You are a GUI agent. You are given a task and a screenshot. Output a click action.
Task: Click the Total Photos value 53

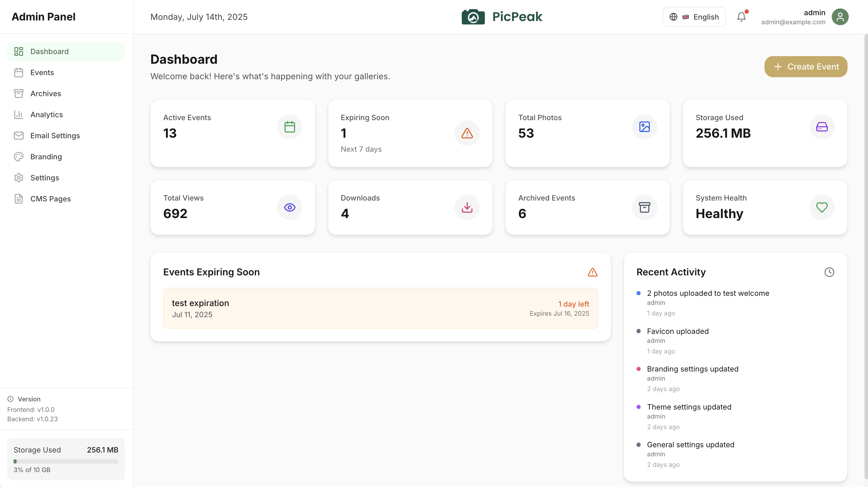pos(526,134)
